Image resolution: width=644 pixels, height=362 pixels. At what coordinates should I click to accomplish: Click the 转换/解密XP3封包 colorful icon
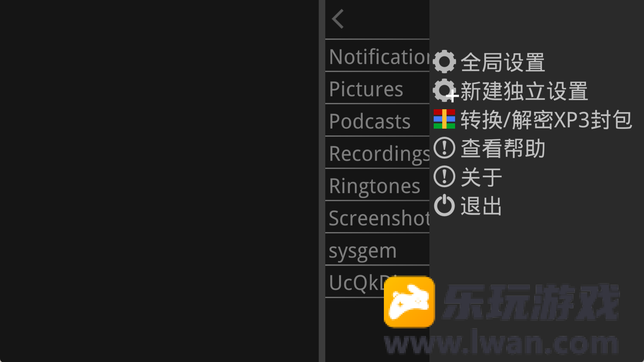point(444,119)
